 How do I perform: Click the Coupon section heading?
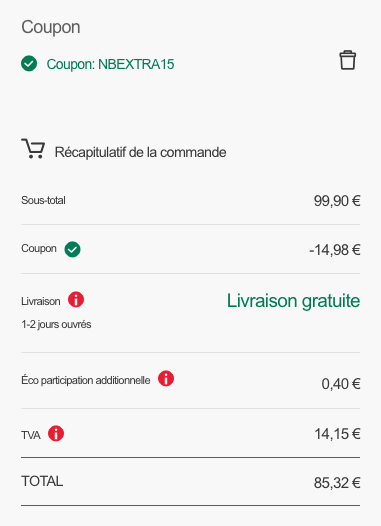click(51, 28)
